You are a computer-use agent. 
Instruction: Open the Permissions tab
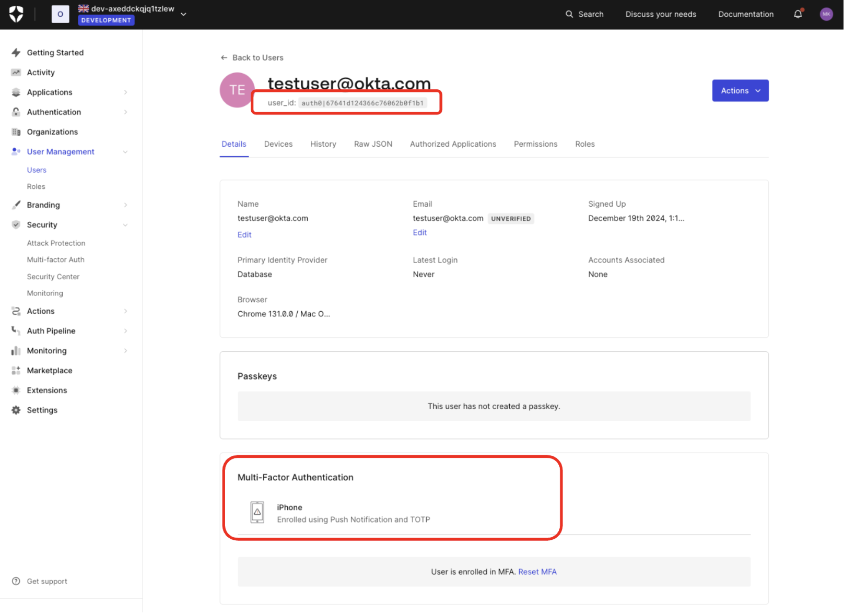[x=535, y=144]
